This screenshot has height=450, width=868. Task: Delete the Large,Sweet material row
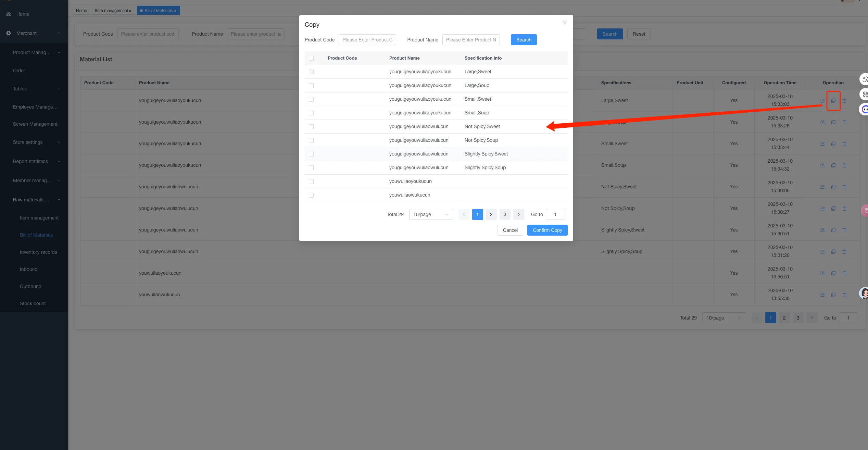[844, 101]
